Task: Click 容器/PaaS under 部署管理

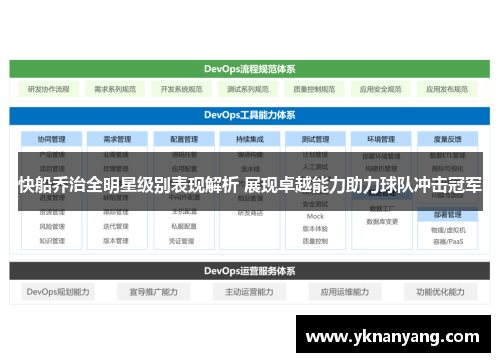Action: 448,242
